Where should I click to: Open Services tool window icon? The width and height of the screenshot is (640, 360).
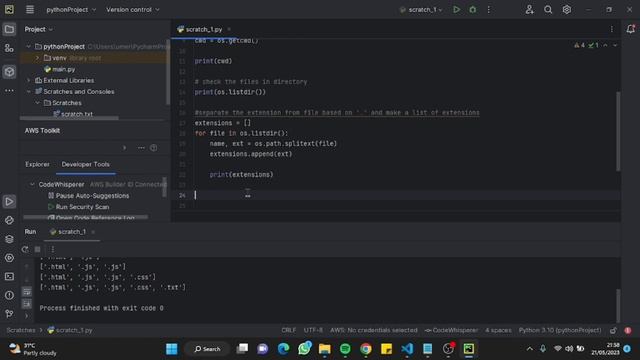point(9,258)
